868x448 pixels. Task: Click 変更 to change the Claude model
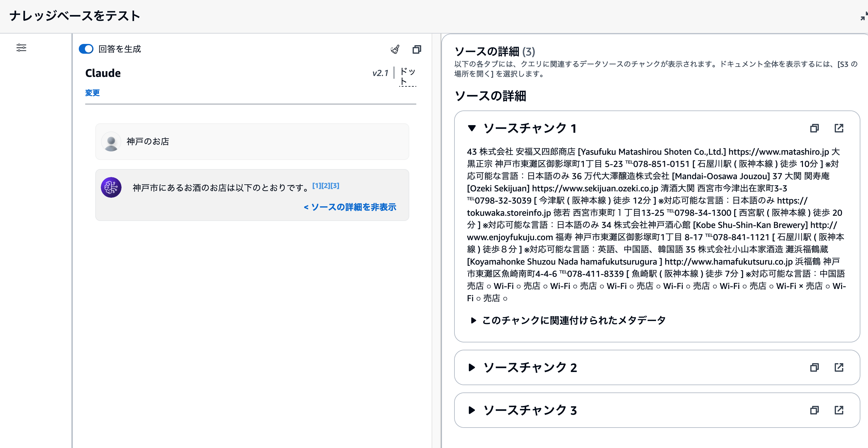click(92, 93)
